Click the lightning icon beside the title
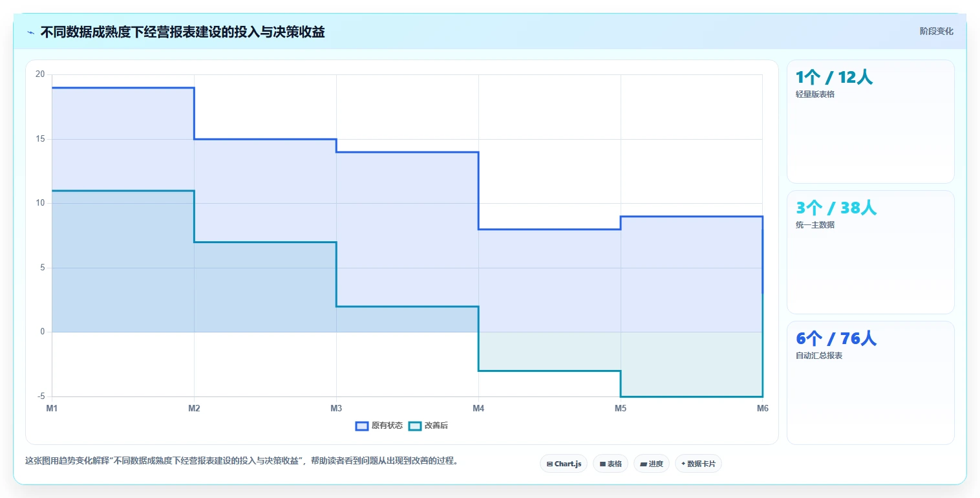The image size is (980, 498). pyautogui.click(x=30, y=32)
